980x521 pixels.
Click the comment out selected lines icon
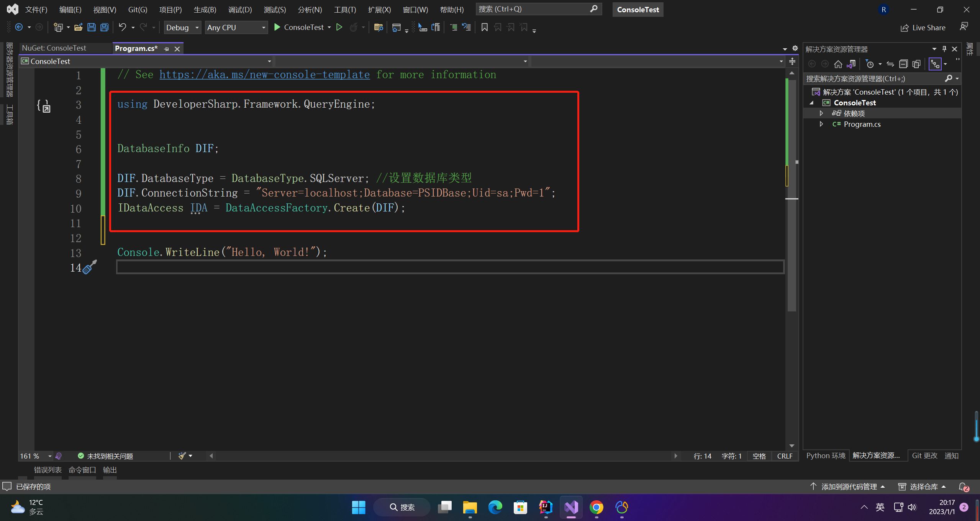coord(453,27)
